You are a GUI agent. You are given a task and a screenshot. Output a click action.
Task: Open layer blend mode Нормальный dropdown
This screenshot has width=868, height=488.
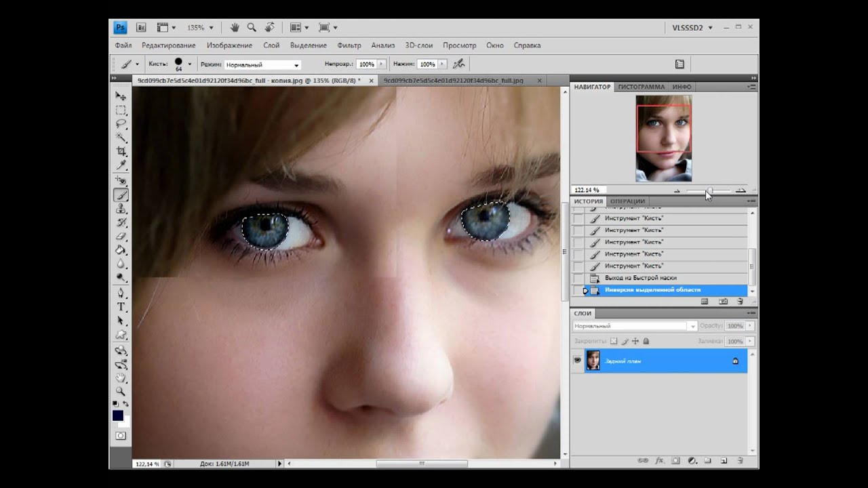click(635, 326)
